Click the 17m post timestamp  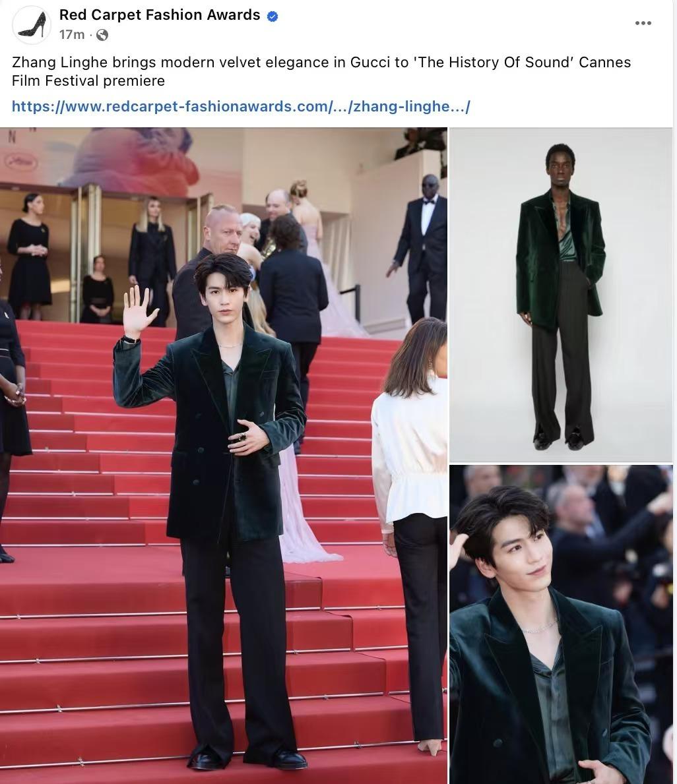coord(71,34)
